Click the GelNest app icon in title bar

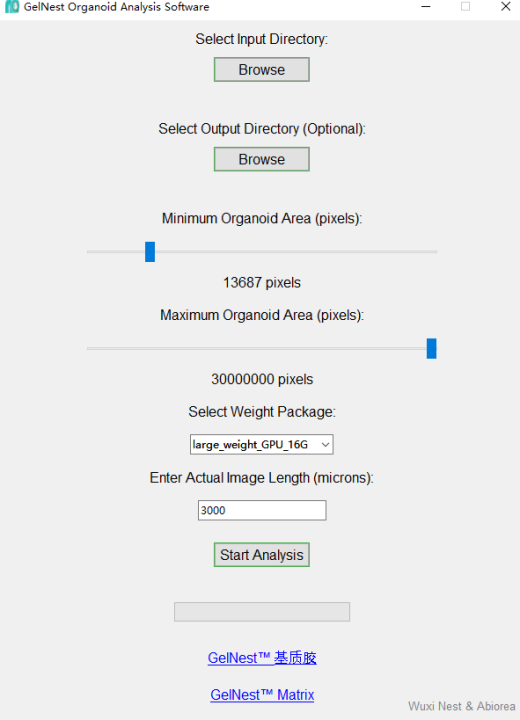click(x=12, y=7)
